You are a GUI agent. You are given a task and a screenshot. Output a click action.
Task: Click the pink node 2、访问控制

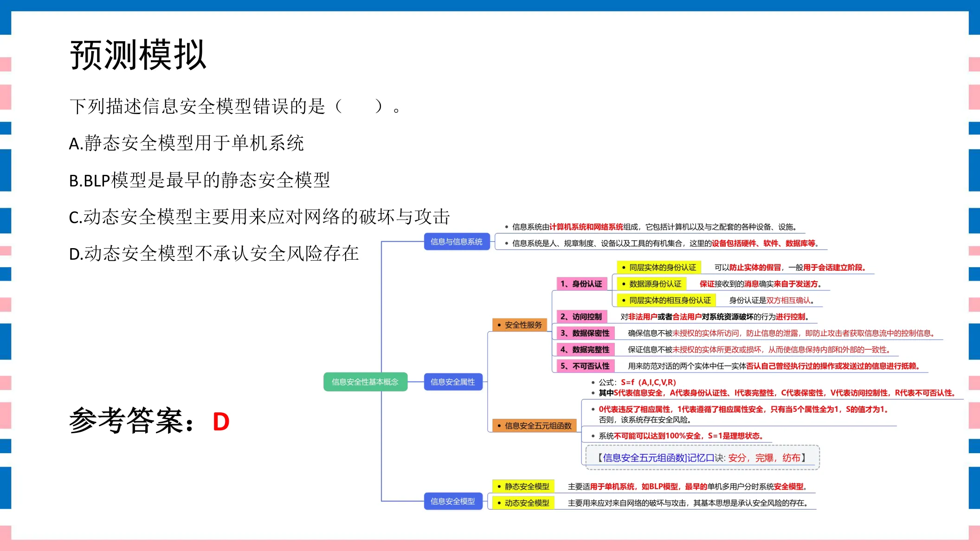581,316
